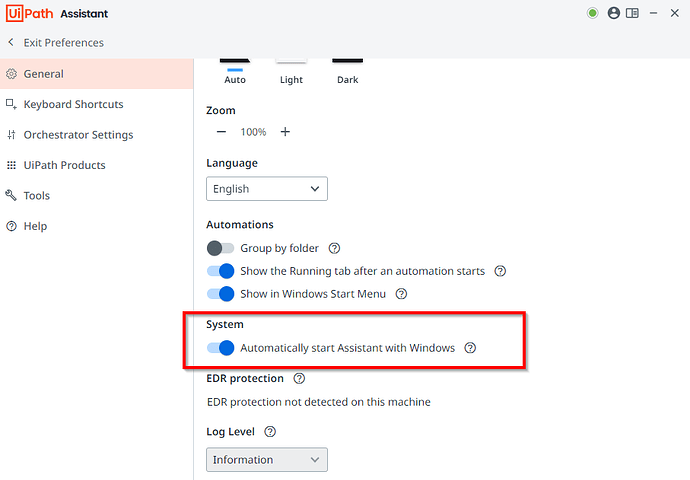Image resolution: width=690 pixels, height=480 pixels.
Task: Open Keyboard Shortcuts preferences
Action: coord(96,104)
